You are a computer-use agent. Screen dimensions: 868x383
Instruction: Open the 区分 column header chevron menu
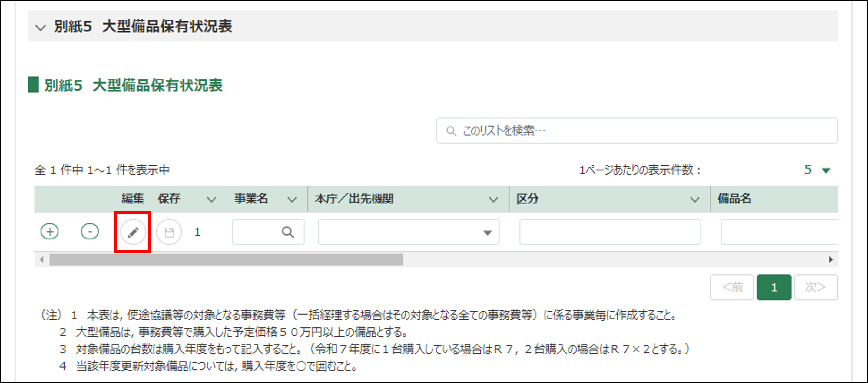tap(694, 200)
